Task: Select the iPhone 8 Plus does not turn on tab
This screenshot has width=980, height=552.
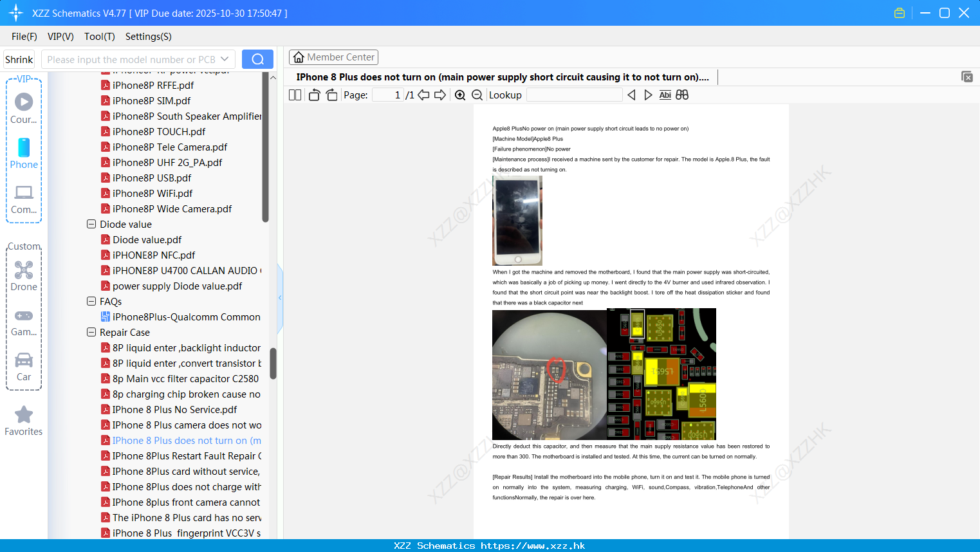Action: click(x=503, y=77)
